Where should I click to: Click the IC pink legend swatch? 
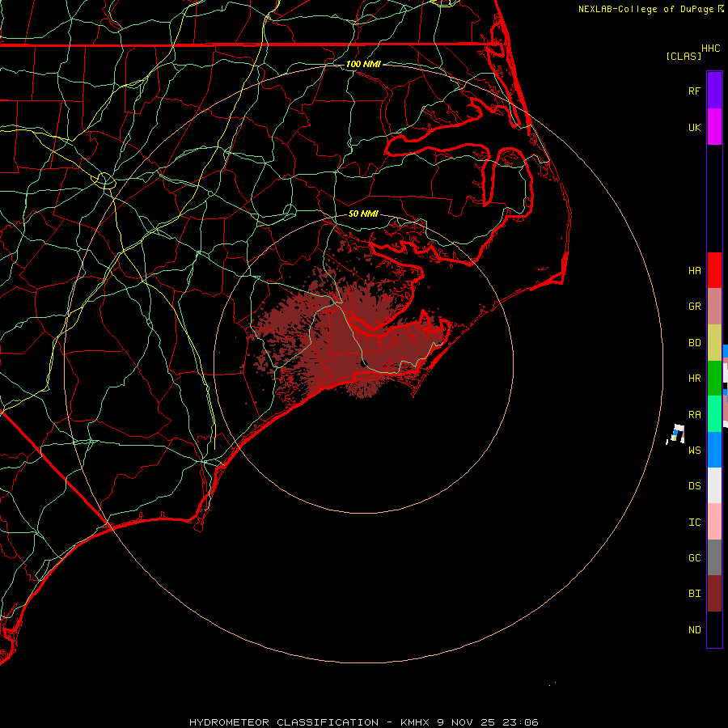[x=714, y=522]
